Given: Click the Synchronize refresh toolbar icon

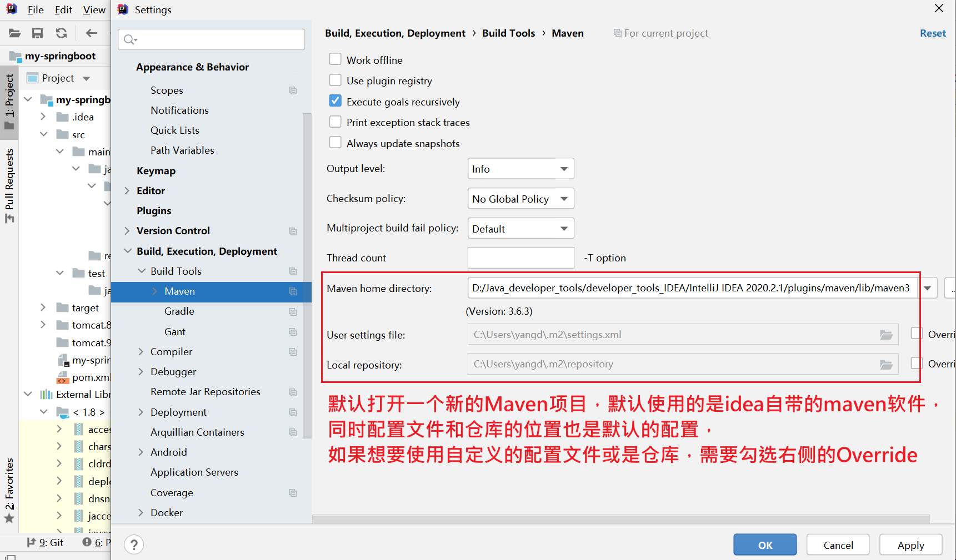Looking at the screenshot, I should coord(61,33).
